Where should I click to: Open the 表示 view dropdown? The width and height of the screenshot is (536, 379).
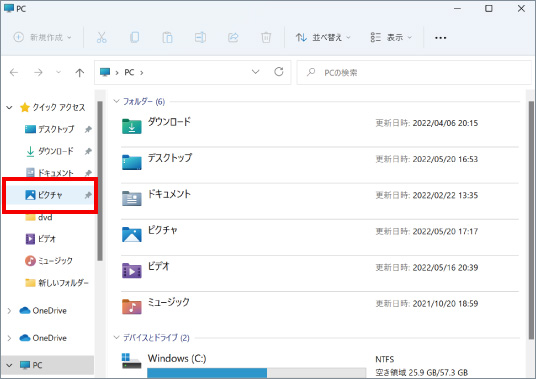tap(391, 37)
